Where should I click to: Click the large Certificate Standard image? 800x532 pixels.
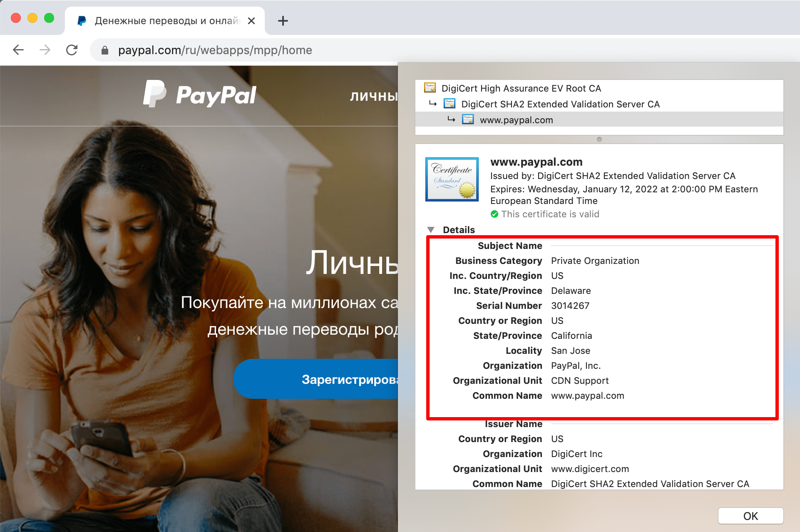[452, 179]
